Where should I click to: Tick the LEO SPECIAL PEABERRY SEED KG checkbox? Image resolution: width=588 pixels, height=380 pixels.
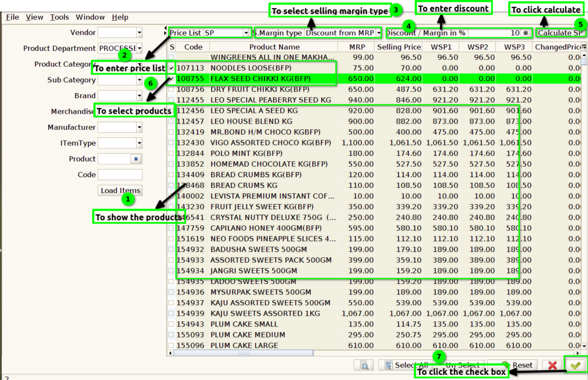point(171,100)
